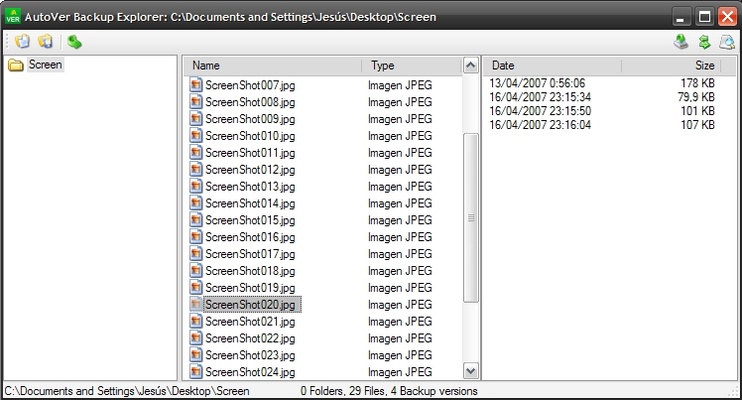This screenshot has height=400, width=742.
Task: Click the folder with floppy disk toolbar icon
Action: [x=45, y=42]
